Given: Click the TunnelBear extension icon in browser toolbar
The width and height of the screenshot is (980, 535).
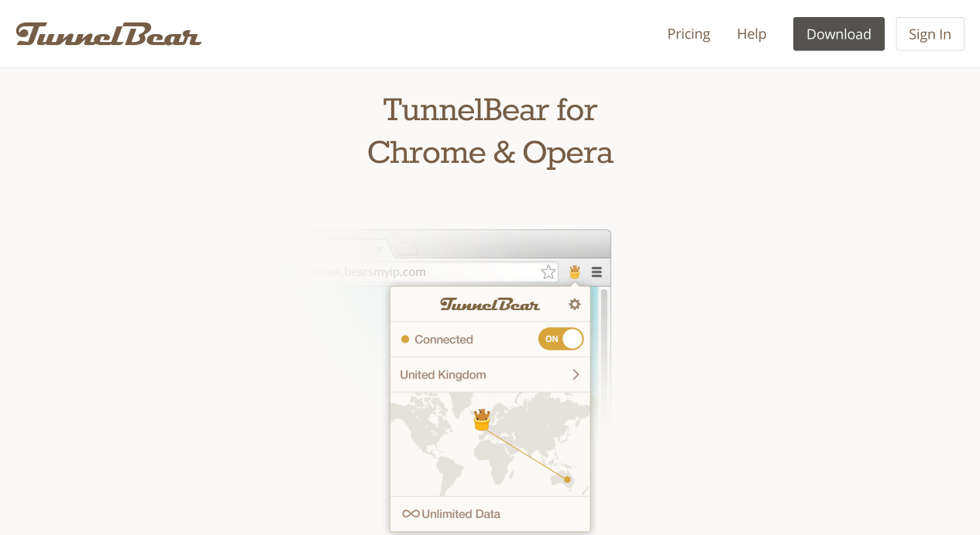Looking at the screenshot, I should [x=575, y=272].
